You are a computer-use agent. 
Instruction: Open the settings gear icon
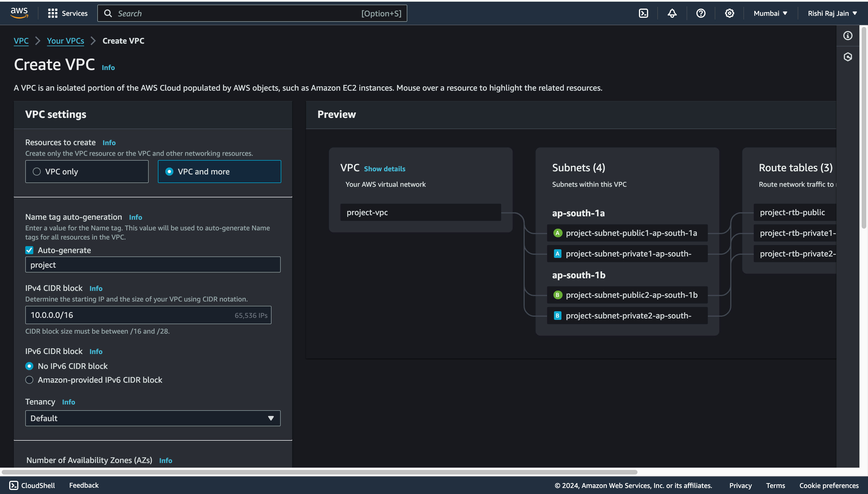729,13
